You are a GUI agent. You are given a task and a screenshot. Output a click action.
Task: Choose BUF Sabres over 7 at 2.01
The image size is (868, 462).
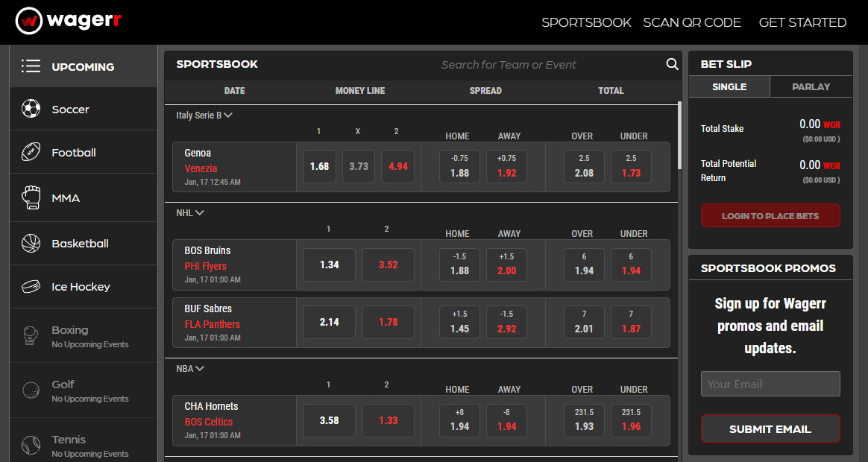point(584,322)
